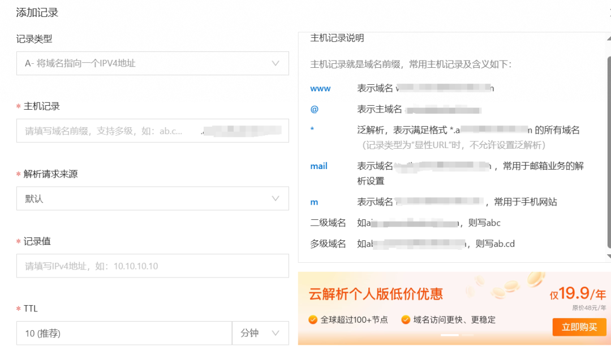Click the TTL value field showing 10 (推荐)
The height and width of the screenshot is (364, 611).
point(124,333)
